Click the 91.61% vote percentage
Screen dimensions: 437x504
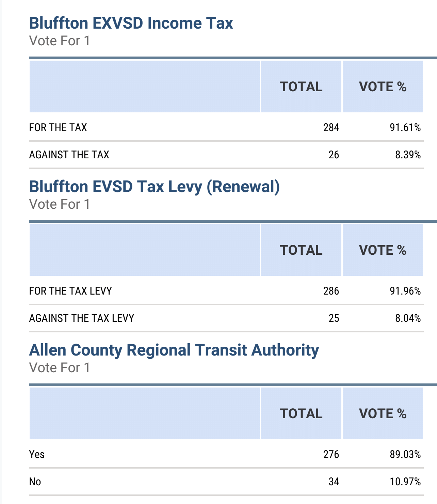click(x=405, y=127)
